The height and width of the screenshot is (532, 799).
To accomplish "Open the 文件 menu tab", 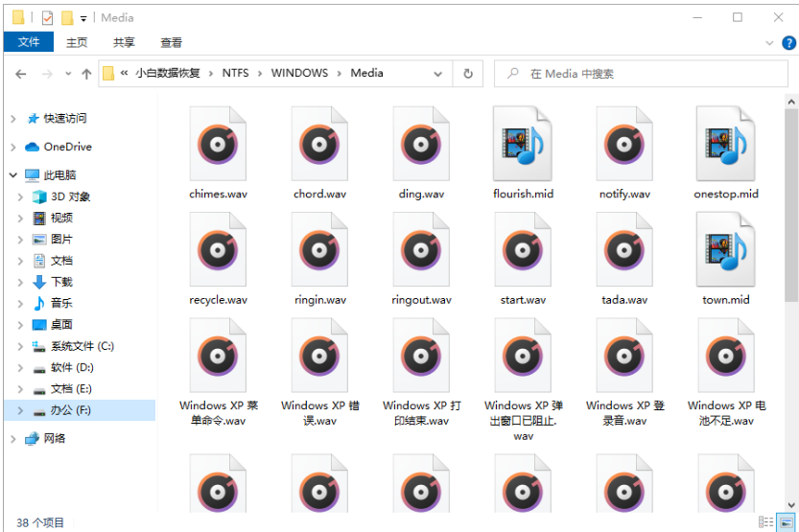I will coord(29,42).
